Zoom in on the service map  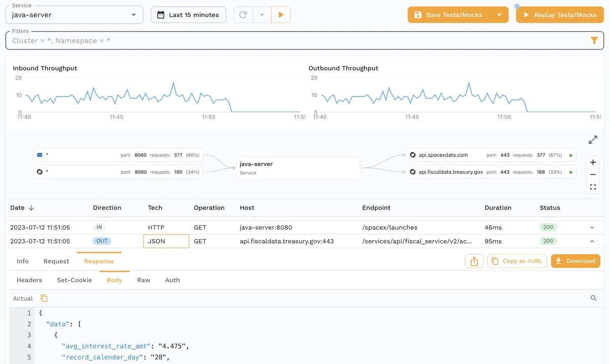click(x=593, y=162)
